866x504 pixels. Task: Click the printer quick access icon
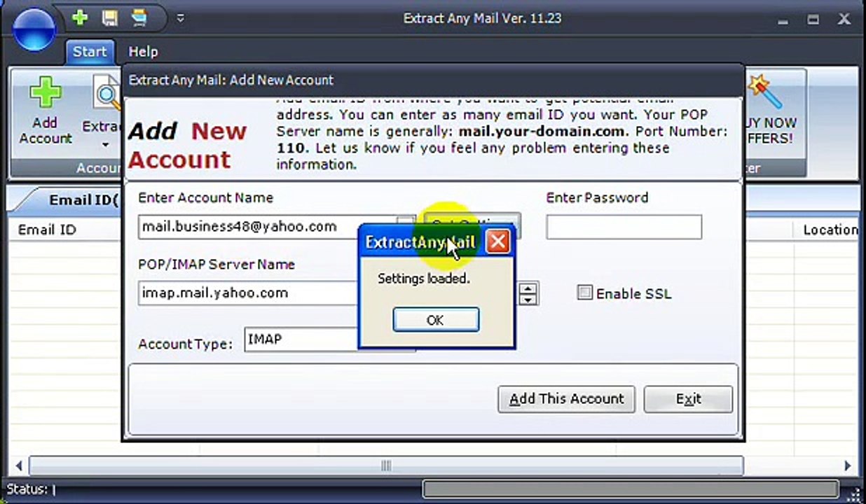139,17
